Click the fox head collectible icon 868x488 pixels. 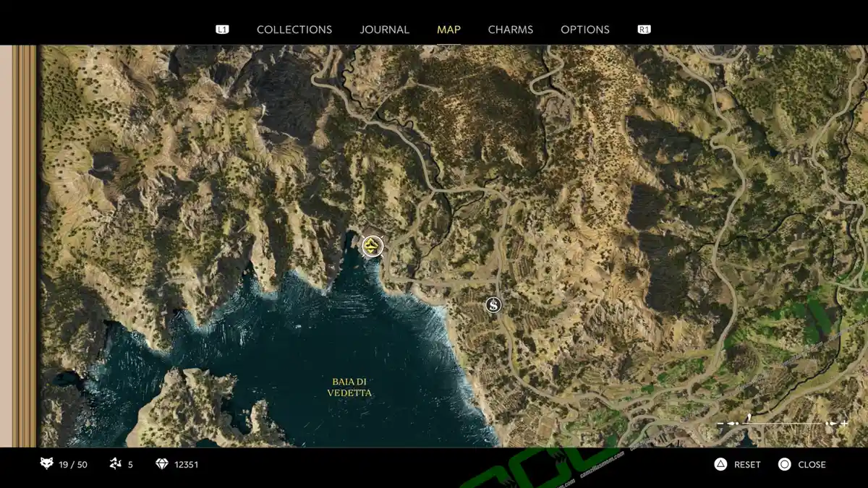47,464
